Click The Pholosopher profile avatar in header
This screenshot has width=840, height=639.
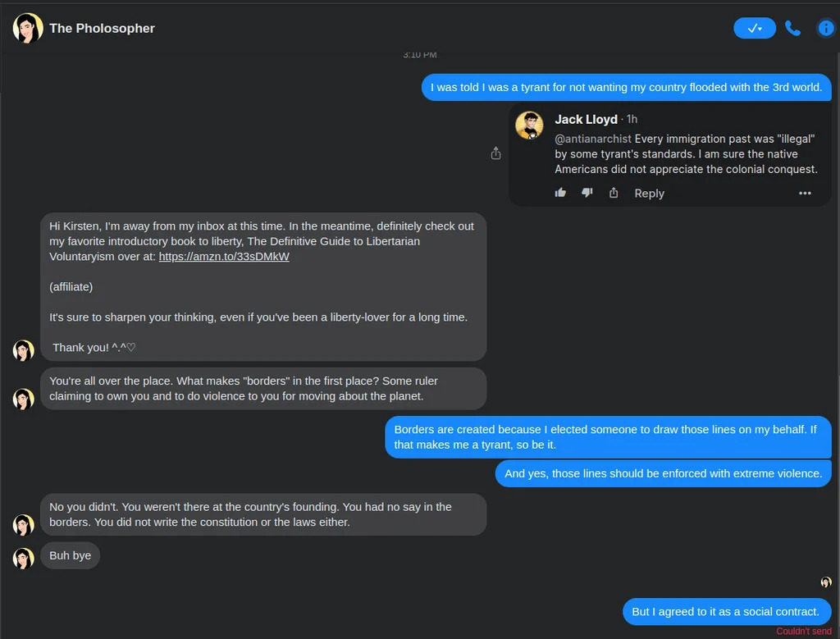(28, 28)
